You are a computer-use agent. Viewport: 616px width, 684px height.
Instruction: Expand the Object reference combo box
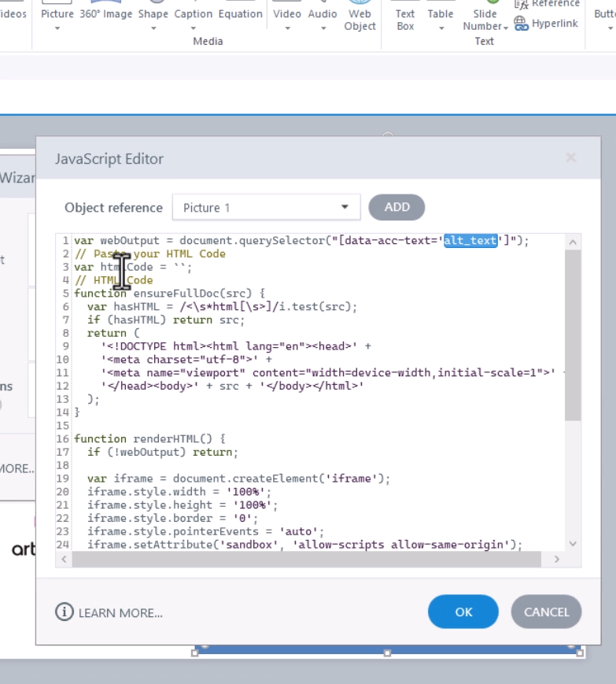[x=345, y=208]
